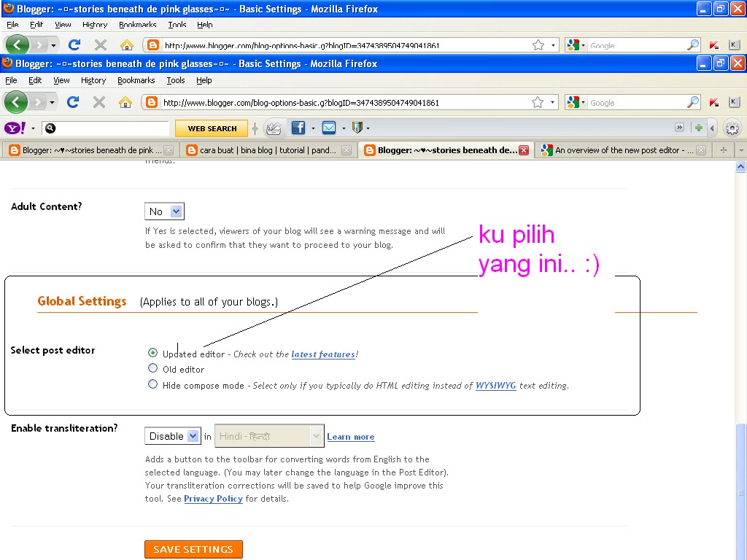Viewport: 747px width, 560px height.
Task: Select the Old editor radio button
Action: (x=152, y=368)
